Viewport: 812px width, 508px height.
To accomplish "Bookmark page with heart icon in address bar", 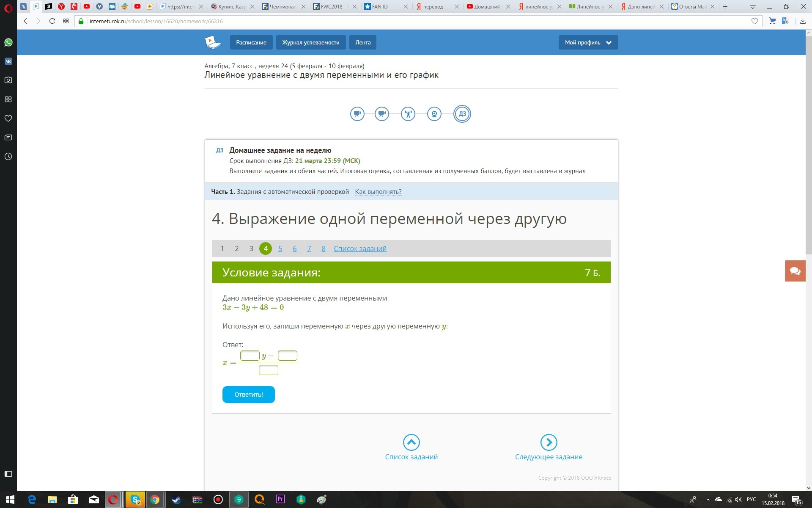I will [754, 21].
